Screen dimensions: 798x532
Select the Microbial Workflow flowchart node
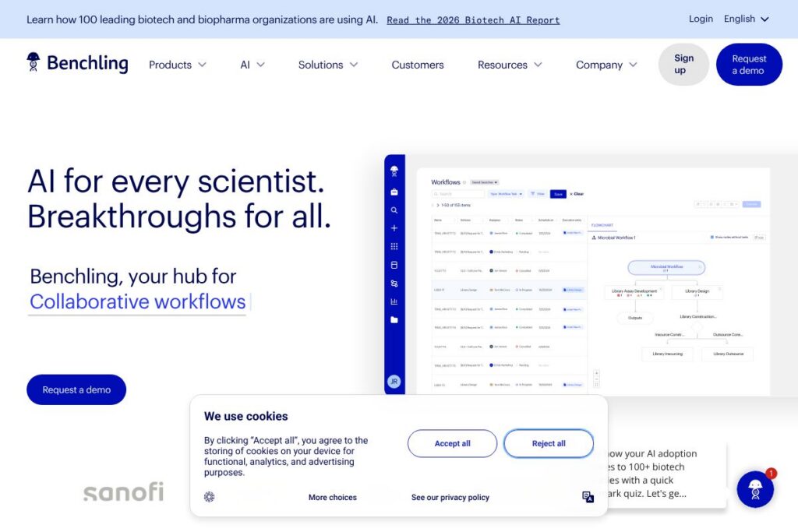point(666,267)
